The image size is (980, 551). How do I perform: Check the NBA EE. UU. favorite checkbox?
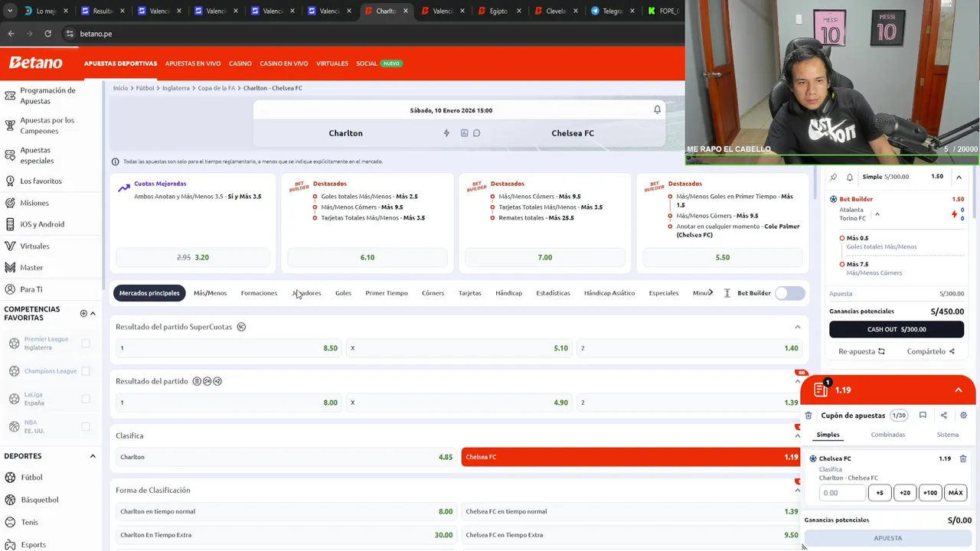pyautogui.click(x=86, y=426)
